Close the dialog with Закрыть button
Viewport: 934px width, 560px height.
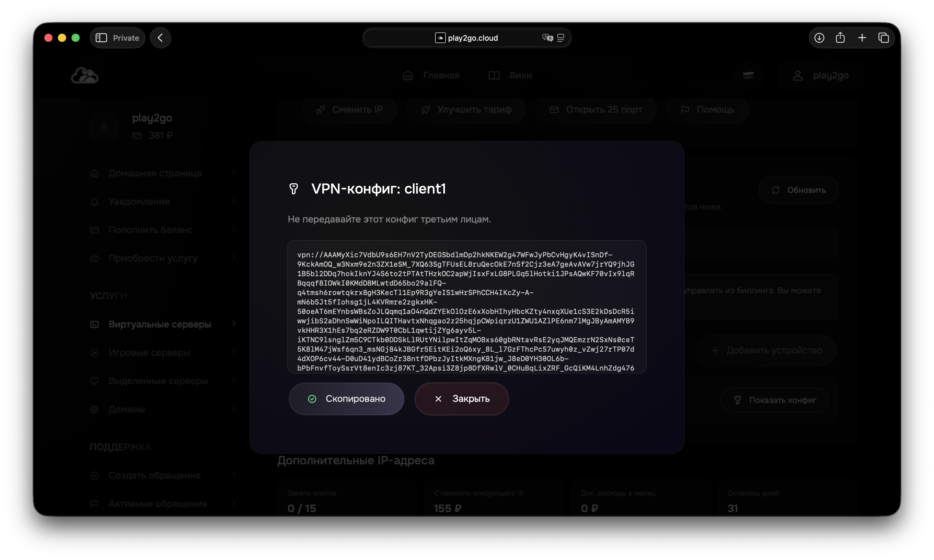462,399
